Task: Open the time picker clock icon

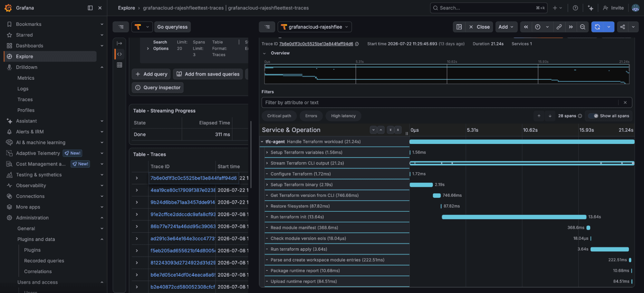Action: pyautogui.click(x=538, y=27)
